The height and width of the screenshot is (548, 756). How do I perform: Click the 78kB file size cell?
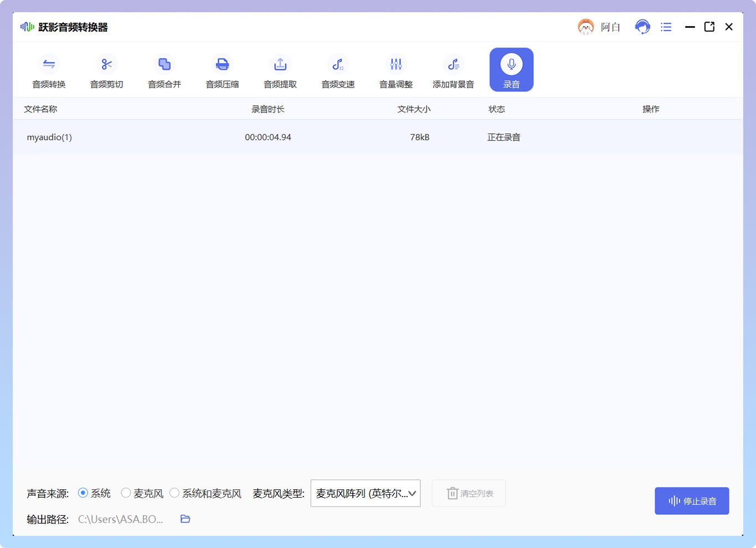tap(420, 137)
